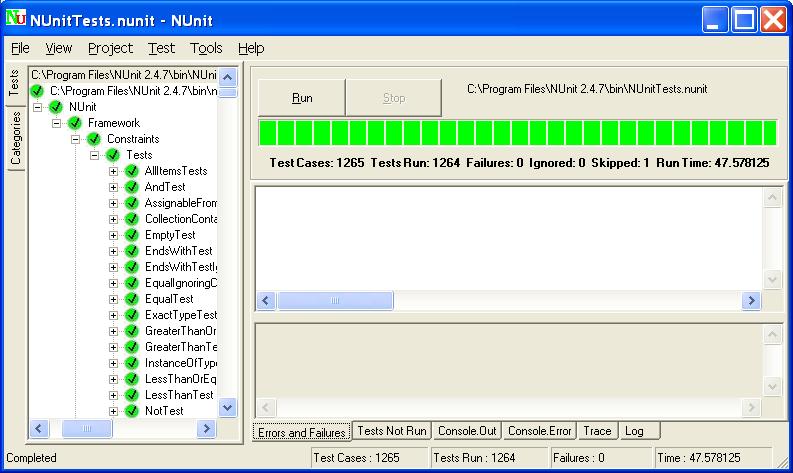Image resolution: width=793 pixels, height=473 pixels.
Task: Click green check icon beside NUnit node
Action: (x=56, y=107)
